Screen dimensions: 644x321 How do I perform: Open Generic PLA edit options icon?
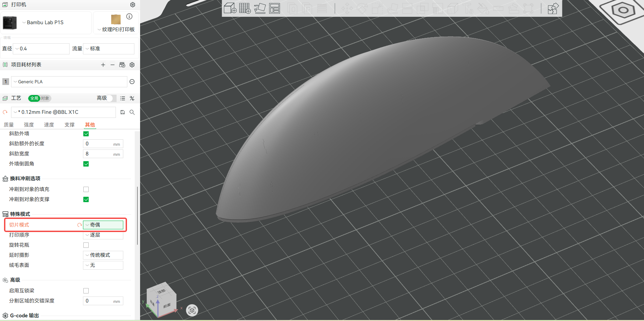point(132,82)
